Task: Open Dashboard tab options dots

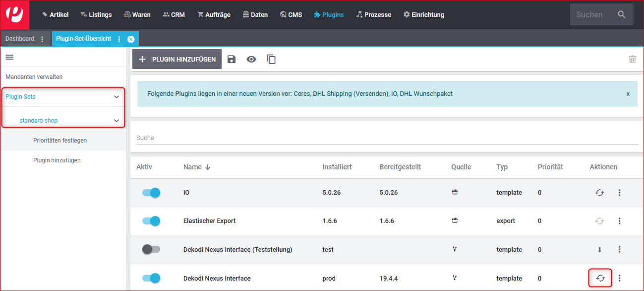Action: click(x=42, y=39)
